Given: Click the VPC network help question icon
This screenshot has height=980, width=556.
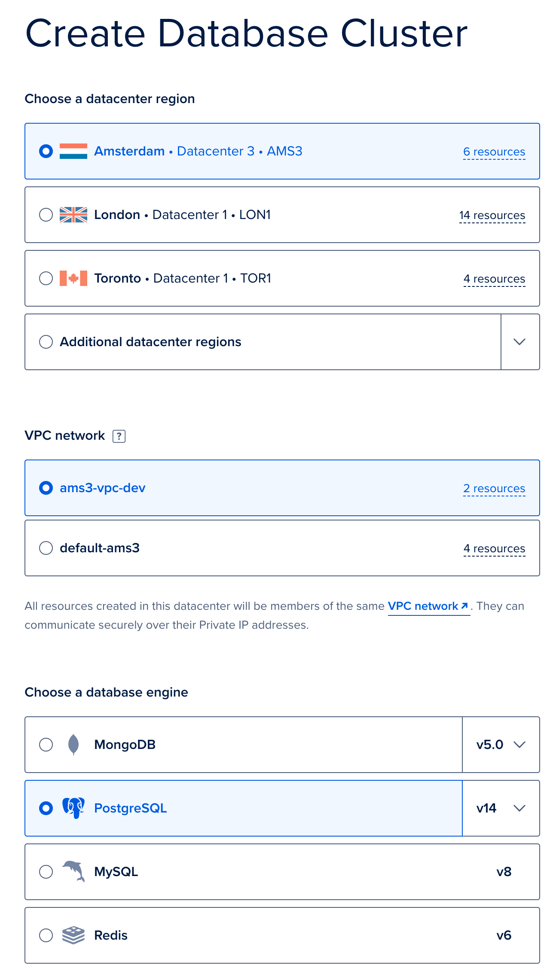Looking at the screenshot, I should pos(119,436).
